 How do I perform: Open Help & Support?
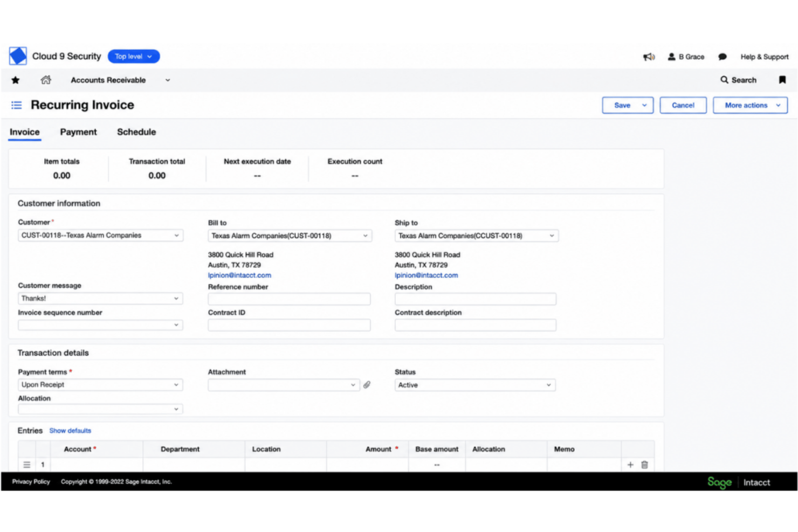tap(764, 57)
